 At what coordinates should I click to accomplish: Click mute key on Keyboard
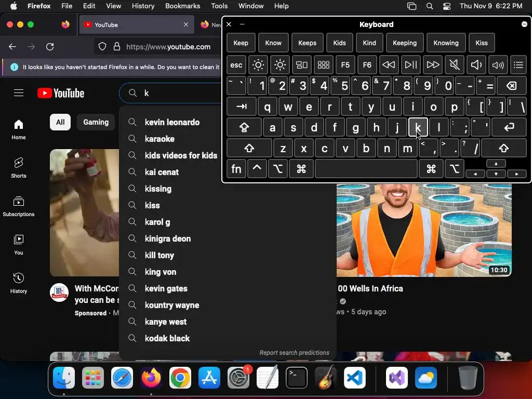(454, 65)
